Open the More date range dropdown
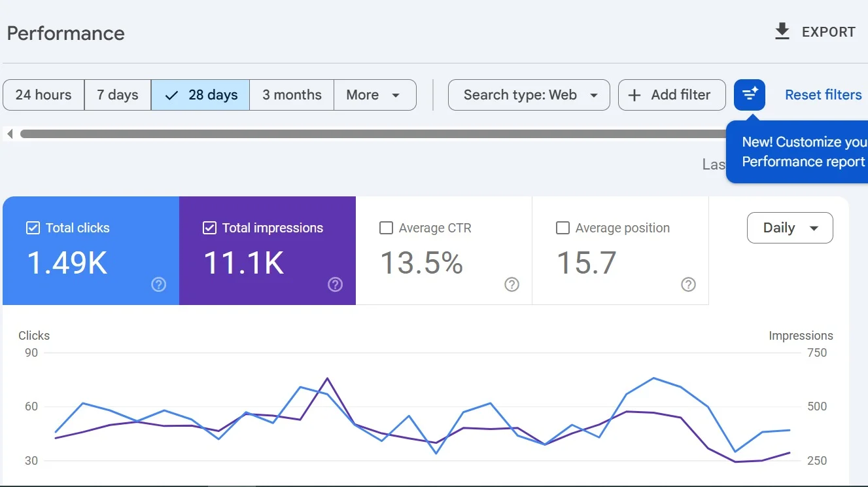 (374, 95)
